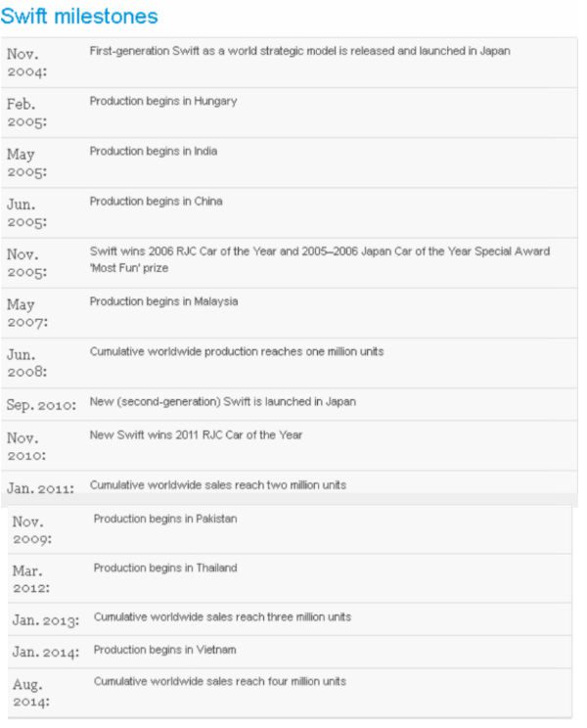The height and width of the screenshot is (728, 587).
Task: Select "Production begins in Thailand" entry
Action: tap(165, 568)
